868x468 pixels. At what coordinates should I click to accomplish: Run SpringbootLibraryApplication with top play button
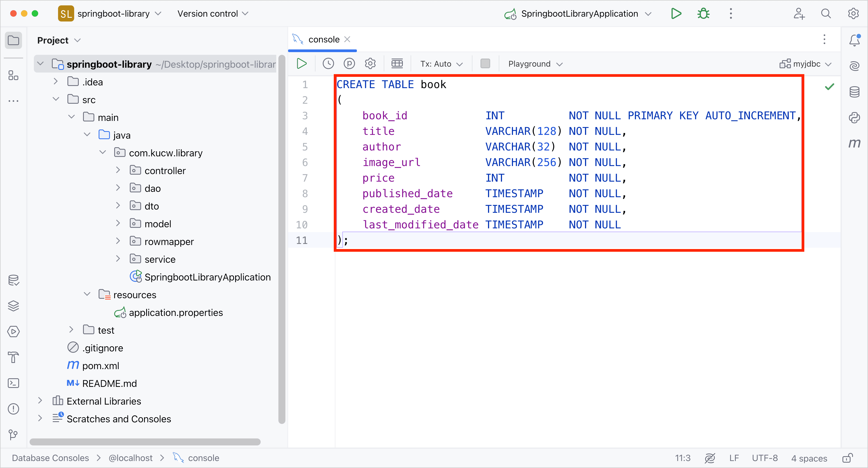pyautogui.click(x=676, y=13)
